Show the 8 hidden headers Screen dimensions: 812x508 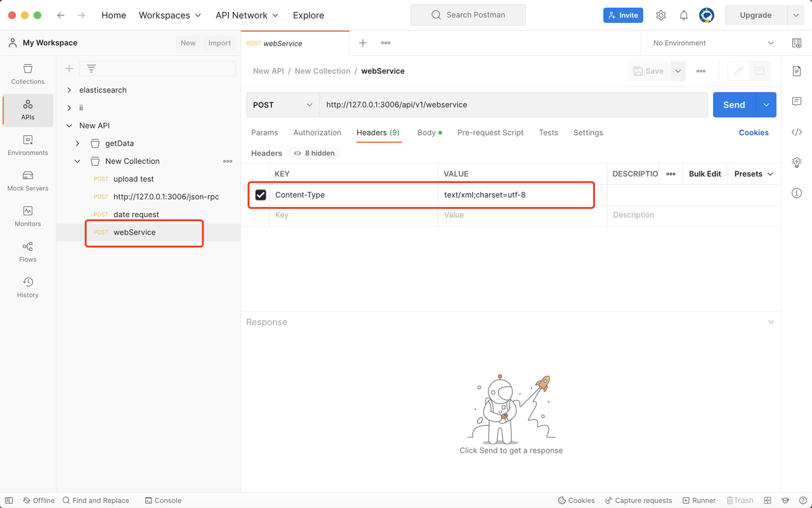tap(315, 153)
